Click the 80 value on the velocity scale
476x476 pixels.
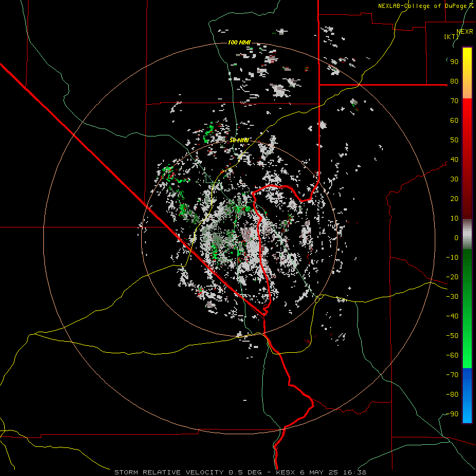coord(454,81)
